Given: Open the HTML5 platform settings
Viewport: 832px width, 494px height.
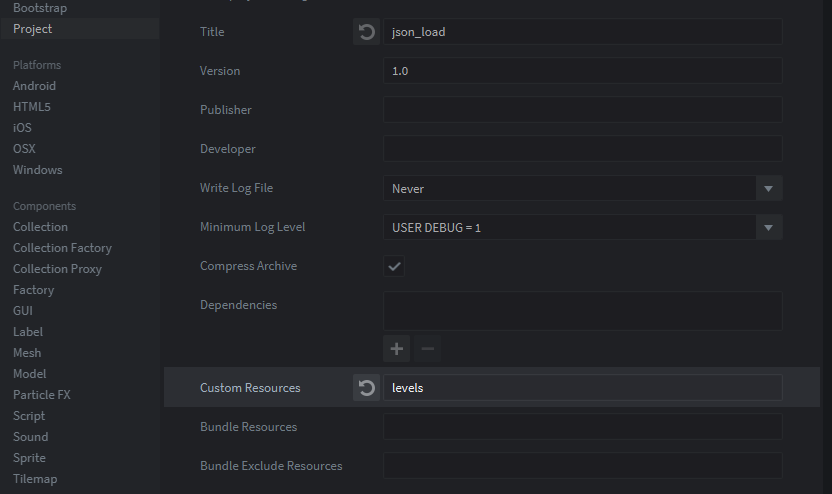Looking at the screenshot, I should (x=32, y=107).
